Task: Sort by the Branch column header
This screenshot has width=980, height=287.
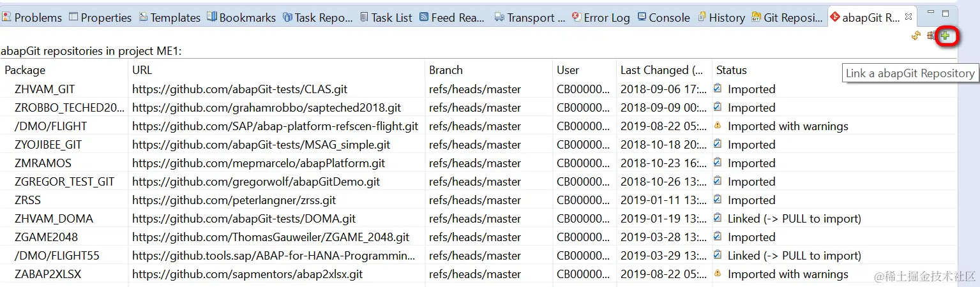Action: (446, 70)
